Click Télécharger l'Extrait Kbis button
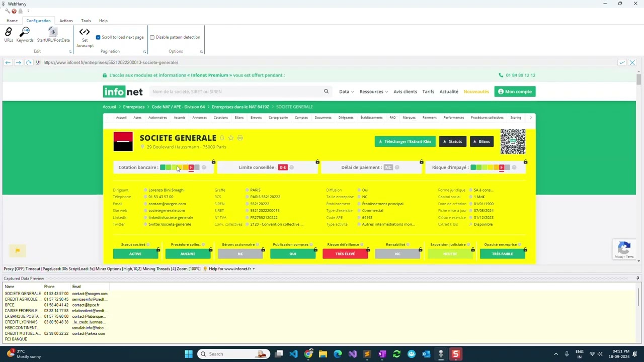The height and width of the screenshot is (362, 644). click(x=405, y=141)
